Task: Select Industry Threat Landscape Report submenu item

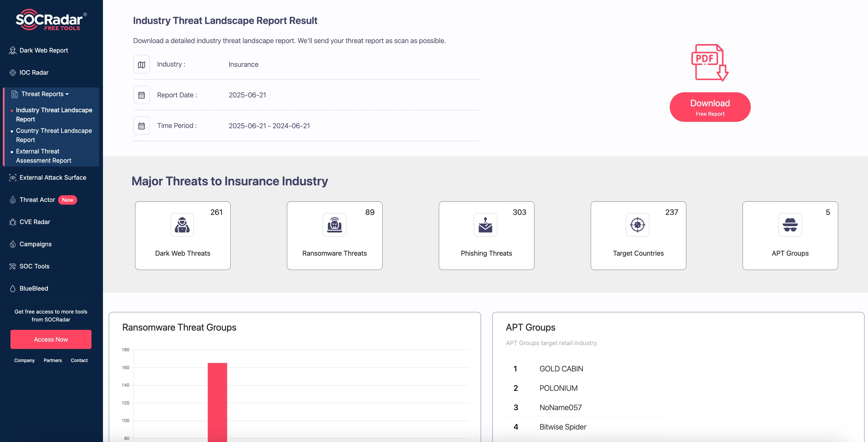Action: pyautogui.click(x=54, y=115)
